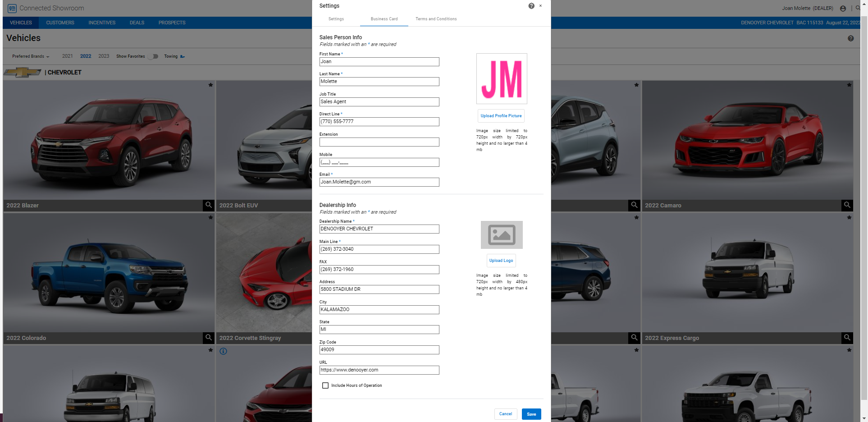Click the GM logo icon
868x422 pixels.
(12, 8)
